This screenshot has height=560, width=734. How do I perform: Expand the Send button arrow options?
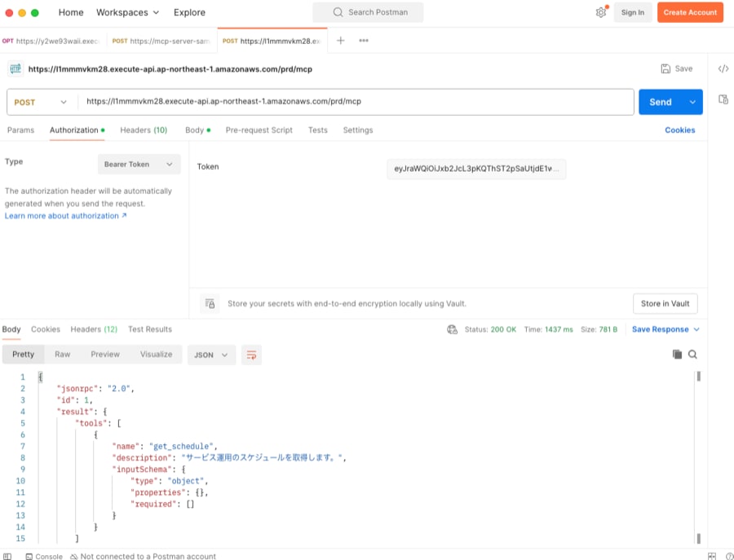point(692,102)
